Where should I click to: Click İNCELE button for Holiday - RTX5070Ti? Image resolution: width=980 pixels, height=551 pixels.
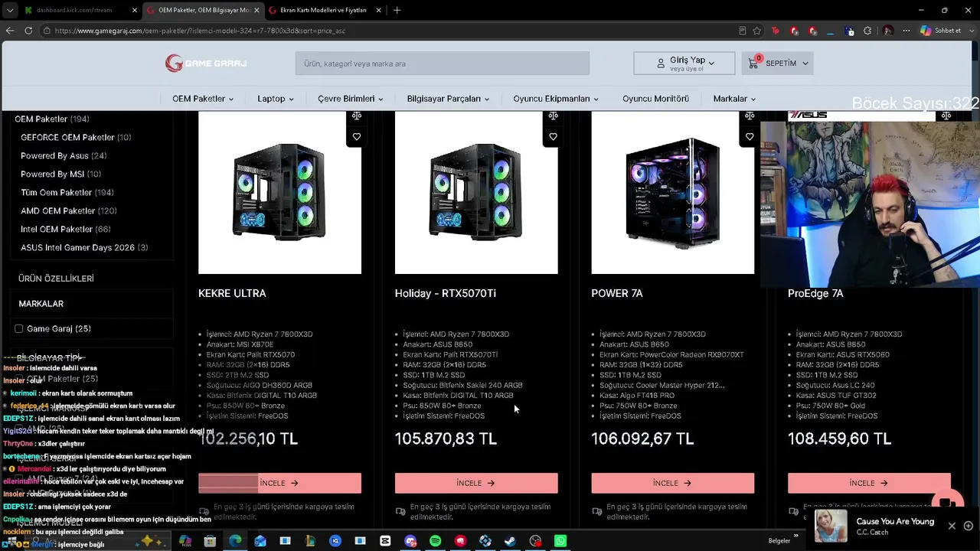476,483
